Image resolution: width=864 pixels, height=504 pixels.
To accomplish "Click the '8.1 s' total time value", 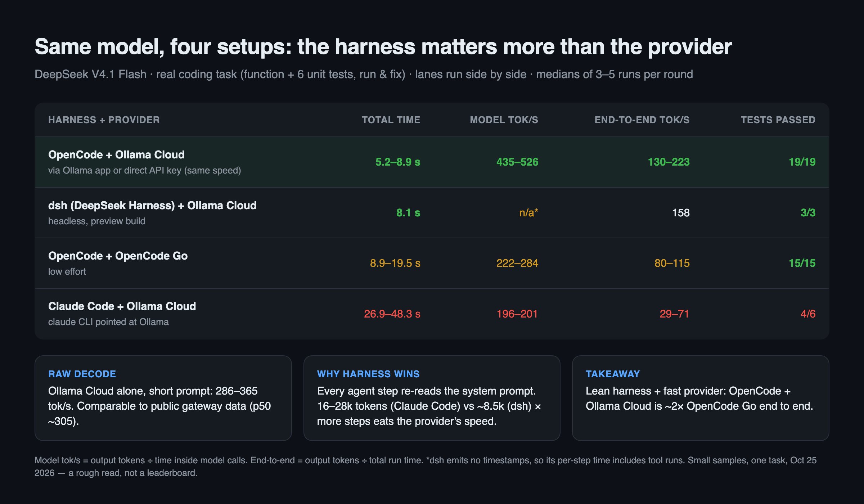I will pos(408,213).
